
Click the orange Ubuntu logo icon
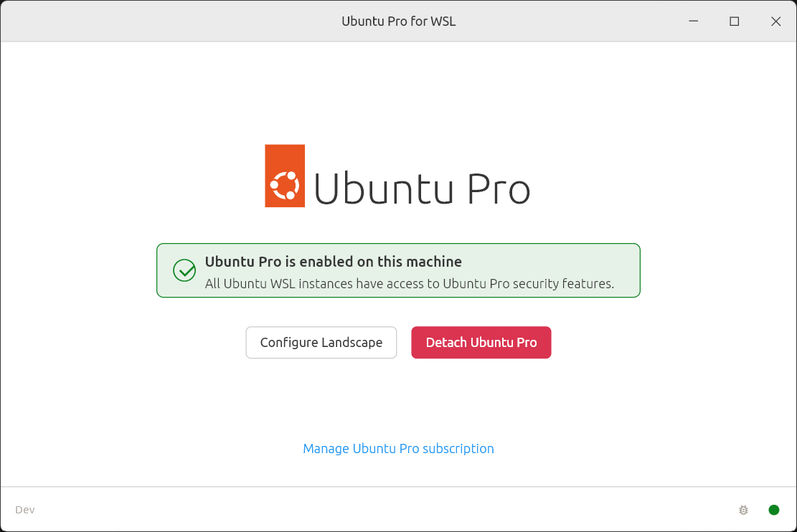tap(285, 176)
